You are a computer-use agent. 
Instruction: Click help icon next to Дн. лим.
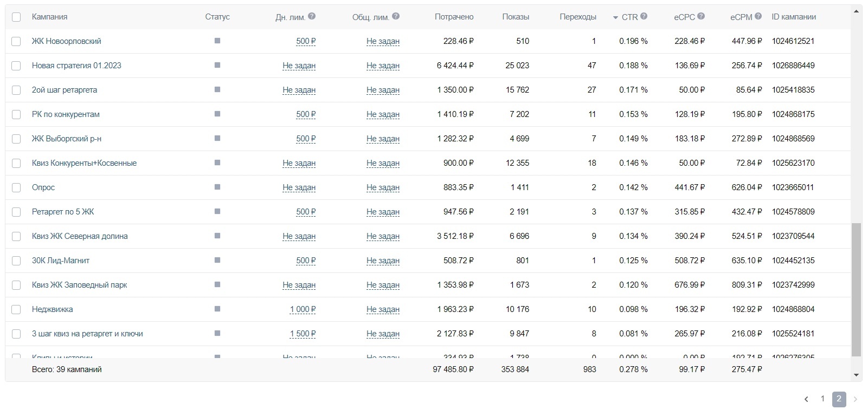(312, 16)
